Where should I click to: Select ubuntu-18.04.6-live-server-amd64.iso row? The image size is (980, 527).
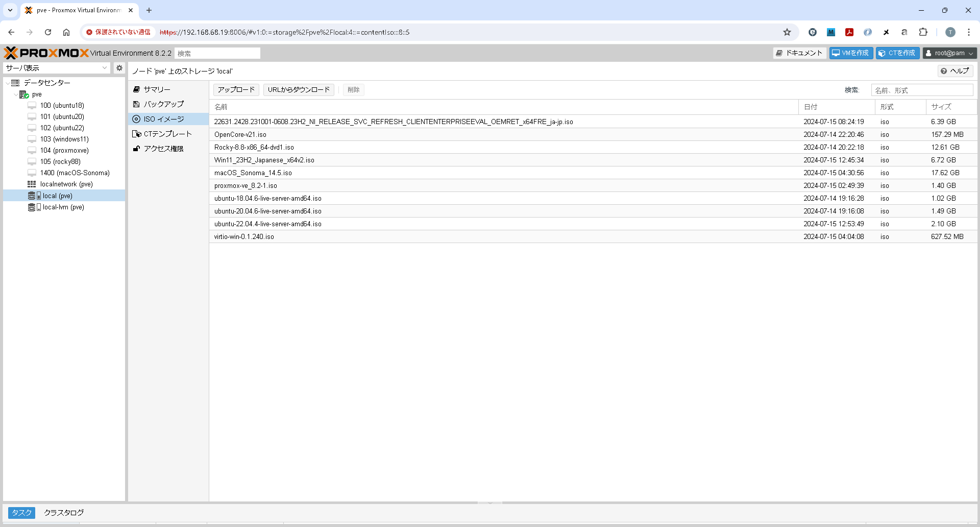(x=593, y=199)
